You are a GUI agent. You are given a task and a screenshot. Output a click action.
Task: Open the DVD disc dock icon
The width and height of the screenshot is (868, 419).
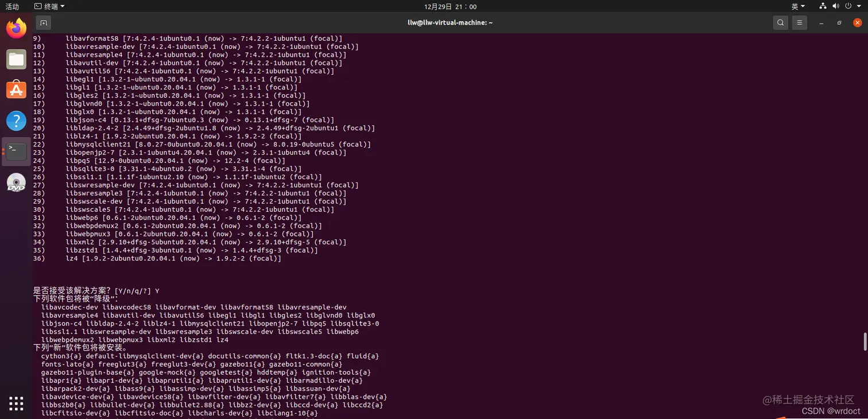coord(16,183)
